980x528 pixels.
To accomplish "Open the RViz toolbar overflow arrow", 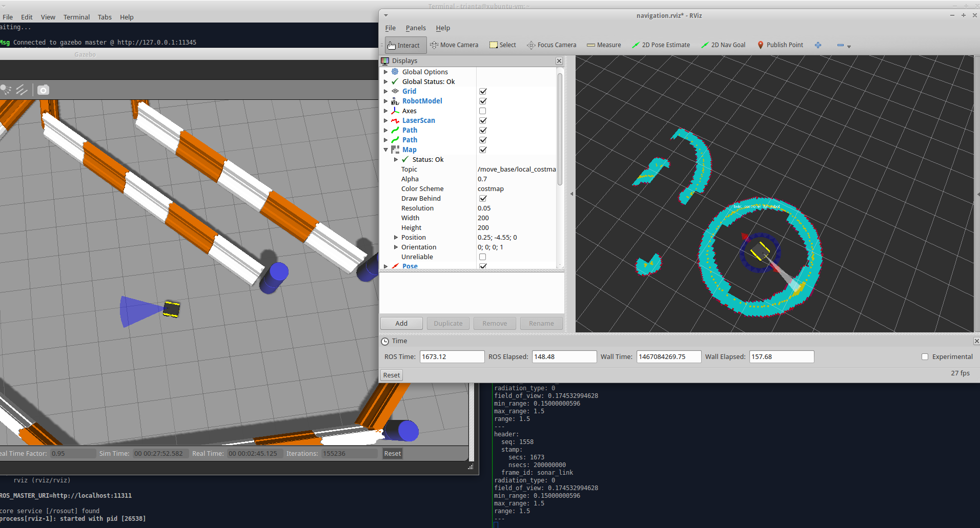I will [849, 47].
